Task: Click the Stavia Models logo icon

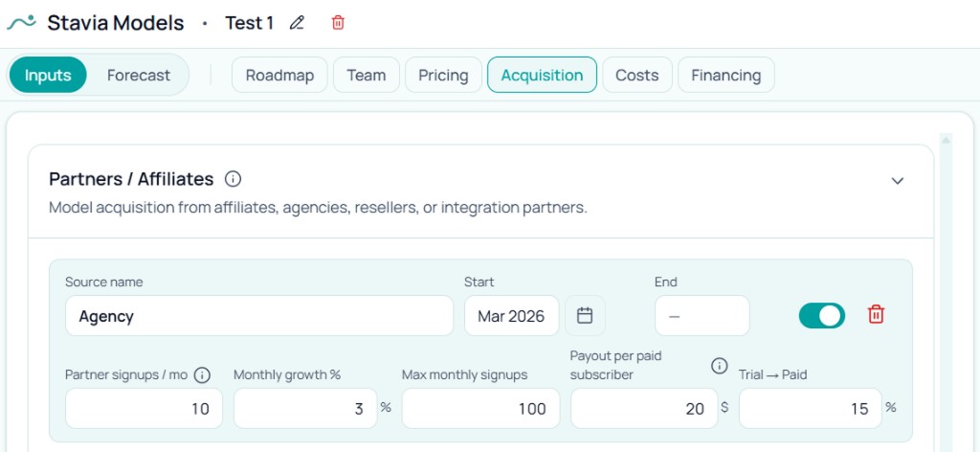Action: pos(21,23)
